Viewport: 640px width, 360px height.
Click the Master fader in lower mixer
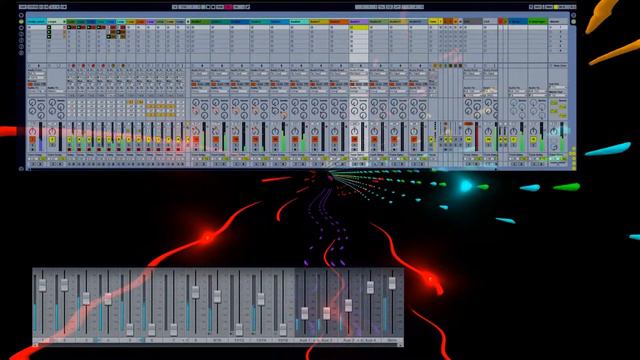[392, 283]
